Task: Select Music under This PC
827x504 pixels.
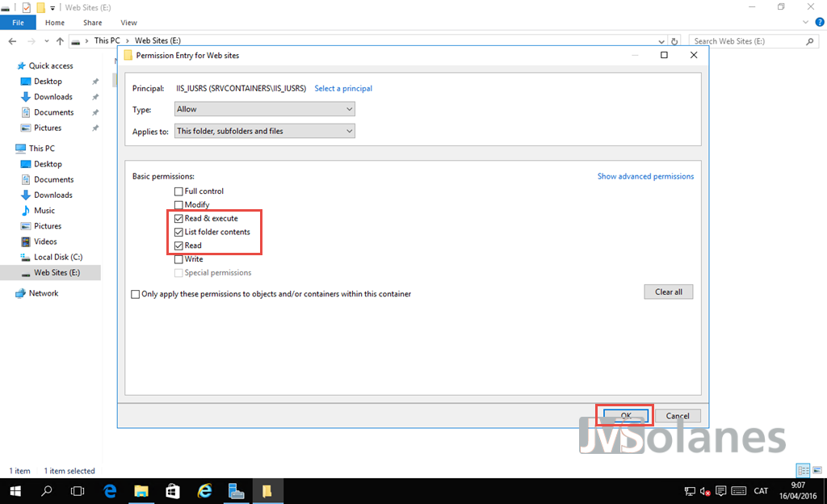Action: [44, 210]
